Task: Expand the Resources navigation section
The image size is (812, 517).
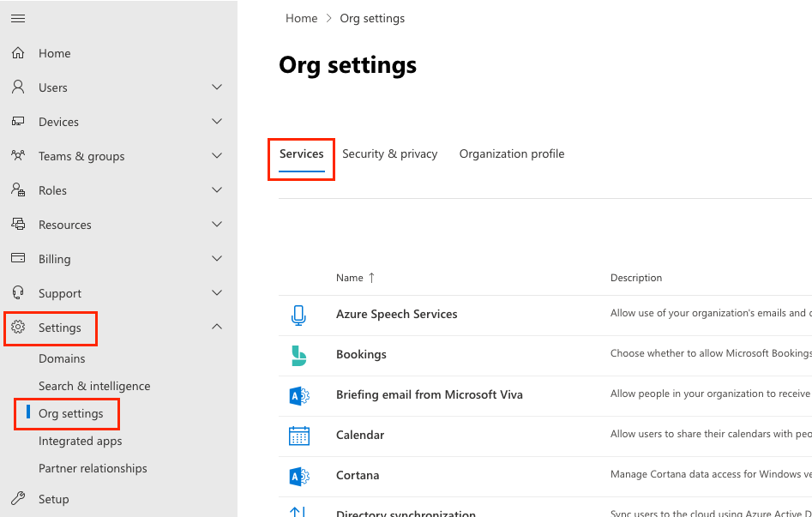Action: coord(217,224)
